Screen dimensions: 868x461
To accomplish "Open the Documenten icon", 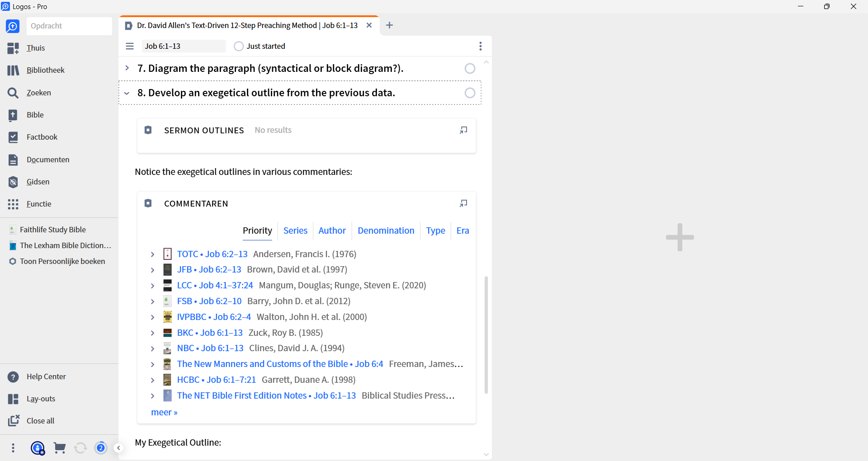I will [13, 160].
